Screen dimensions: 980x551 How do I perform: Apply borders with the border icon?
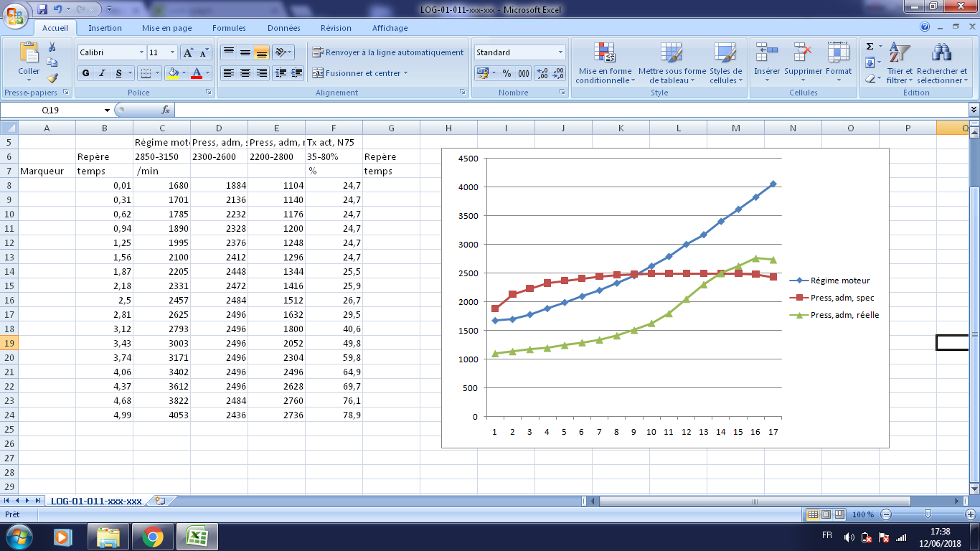[x=145, y=73]
